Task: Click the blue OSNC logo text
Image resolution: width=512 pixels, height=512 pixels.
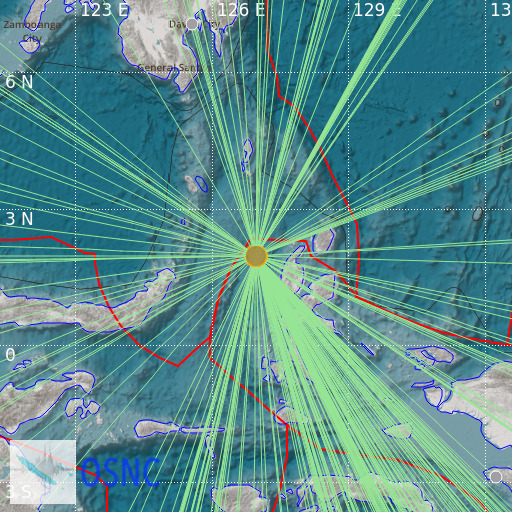Action: [120, 472]
